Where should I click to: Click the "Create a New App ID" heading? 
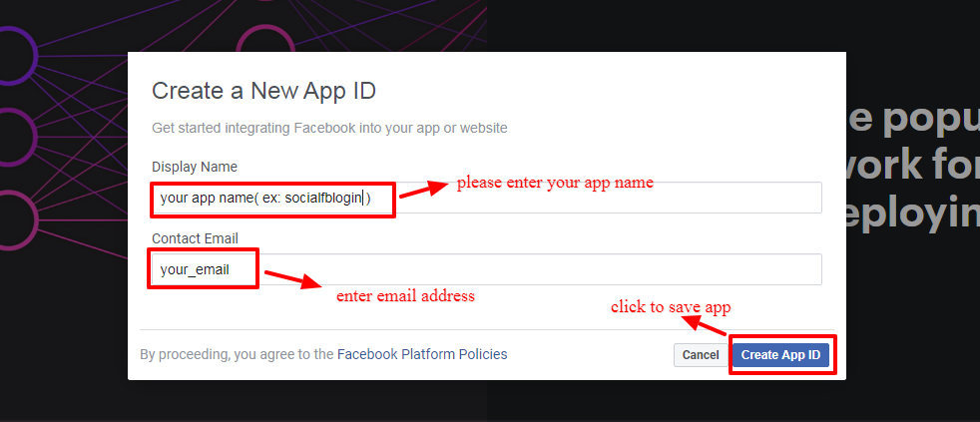[263, 91]
